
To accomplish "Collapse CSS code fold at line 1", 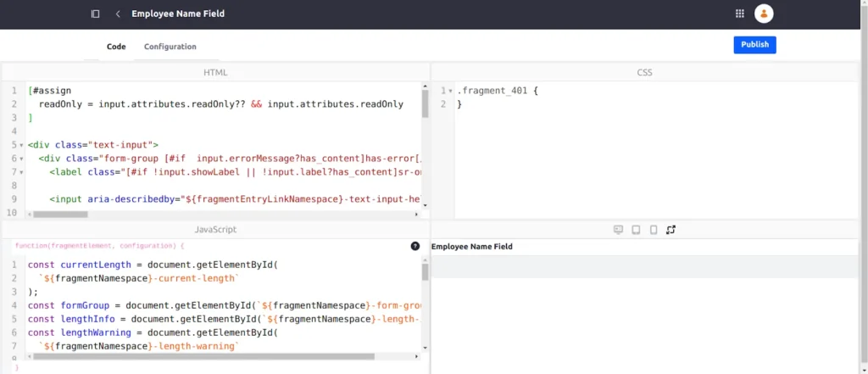I will [x=451, y=91].
